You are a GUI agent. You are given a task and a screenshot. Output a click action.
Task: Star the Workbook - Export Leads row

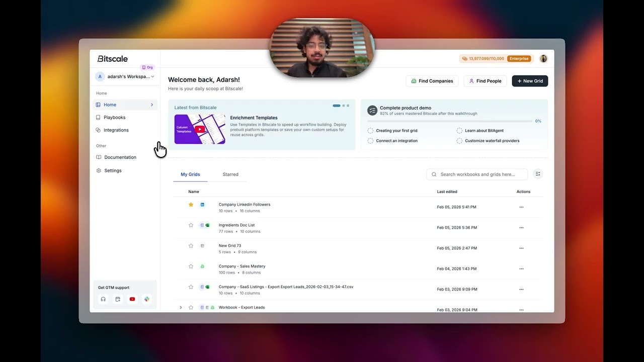click(191, 308)
